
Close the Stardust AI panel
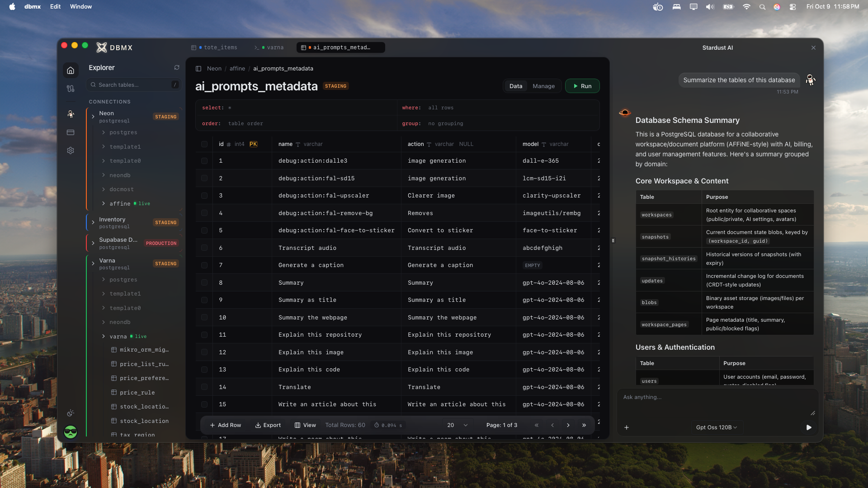(x=813, y=47)
